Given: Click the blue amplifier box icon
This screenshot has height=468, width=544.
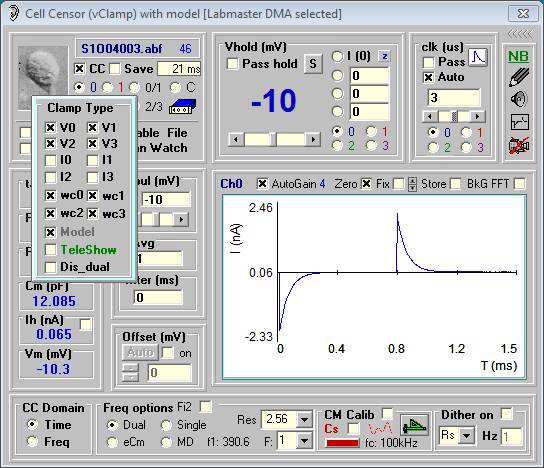Looking at the screenshot, I should click(182, 107).
